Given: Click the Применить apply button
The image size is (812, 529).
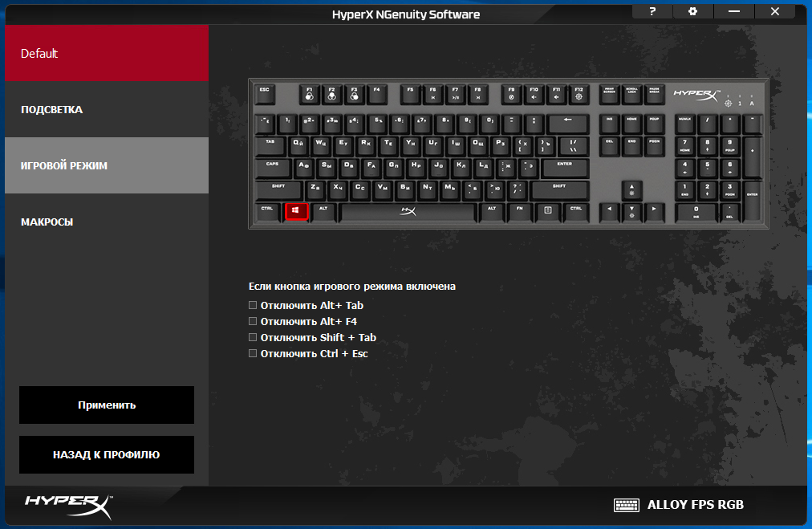Looking at the screenshot, I should [x=107, y=405].
